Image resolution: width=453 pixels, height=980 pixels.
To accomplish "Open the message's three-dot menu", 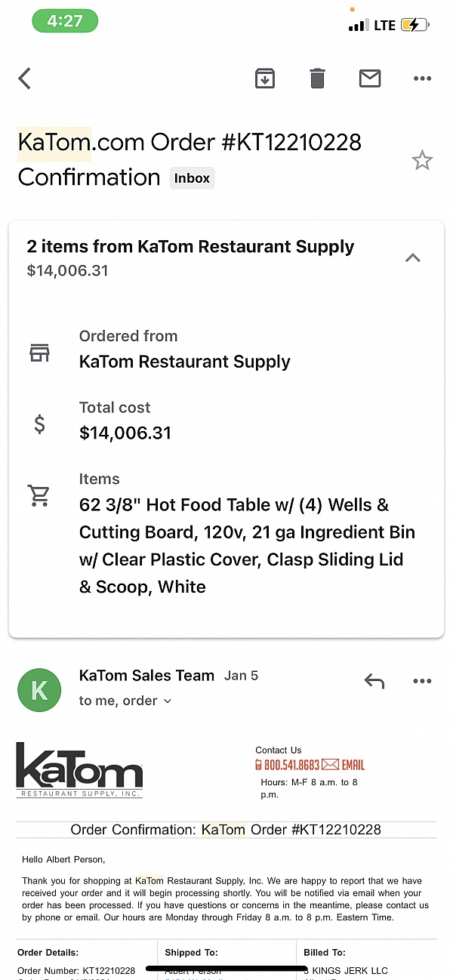I will point(422,681).
